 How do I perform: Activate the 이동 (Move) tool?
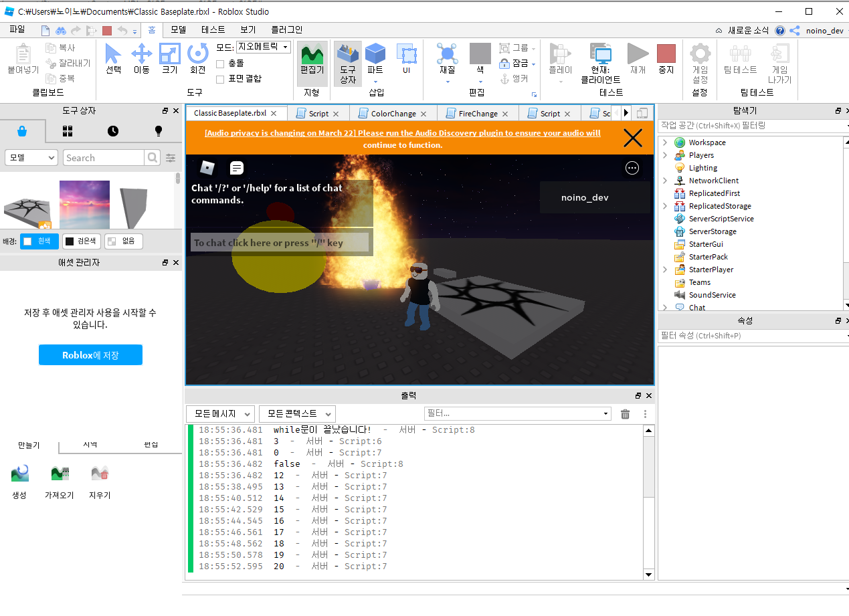coord(141,58)
